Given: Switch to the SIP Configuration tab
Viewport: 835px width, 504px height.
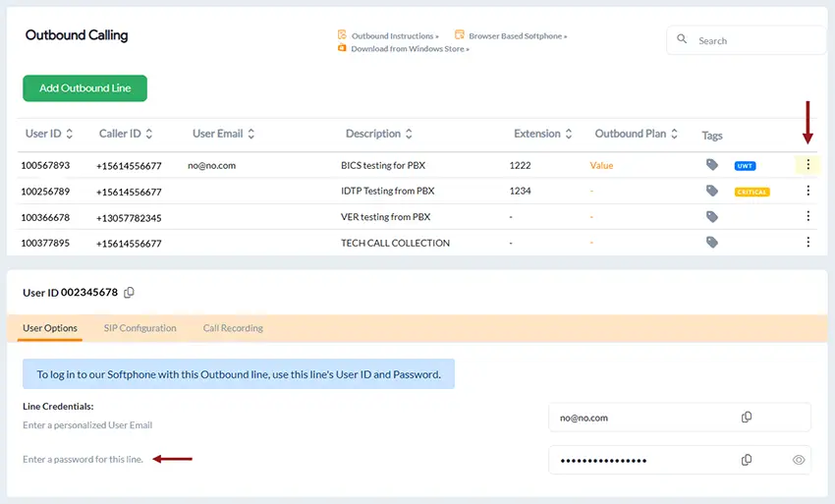Looking at the screenshot, I should [140, 328].
